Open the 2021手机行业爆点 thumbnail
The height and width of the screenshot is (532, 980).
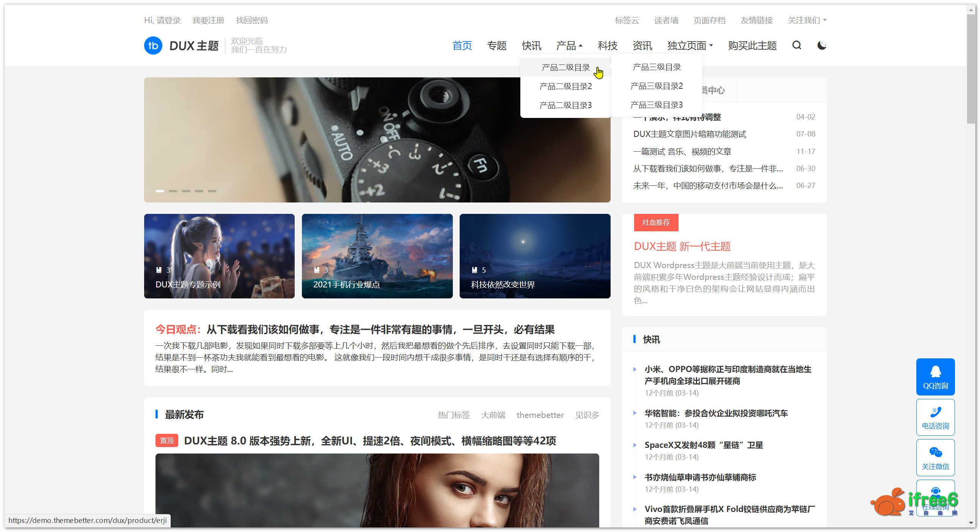pos(377,256)
